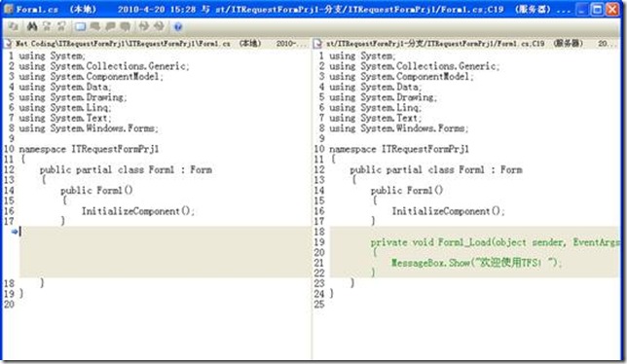The image size is (627, 364).
Task: Click the icon right of the white rectangle icon
Action: tap(95, 26)
